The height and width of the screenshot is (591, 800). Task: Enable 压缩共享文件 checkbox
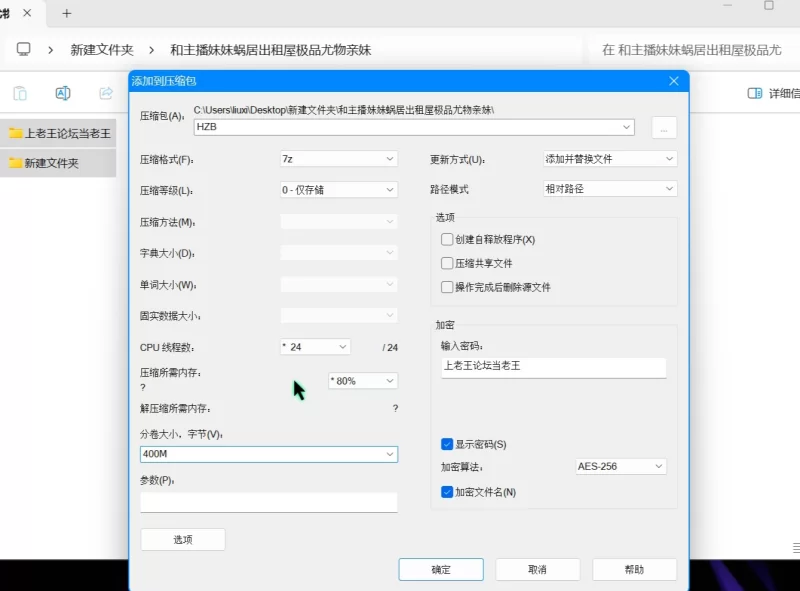[x=447, y=263]
